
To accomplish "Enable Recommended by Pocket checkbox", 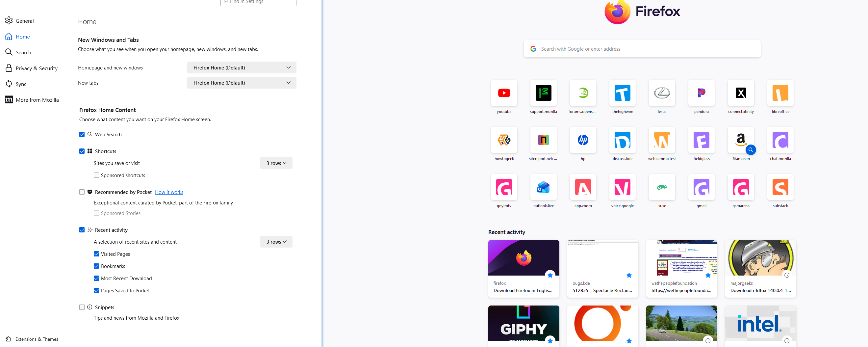I will click(82, 192).
